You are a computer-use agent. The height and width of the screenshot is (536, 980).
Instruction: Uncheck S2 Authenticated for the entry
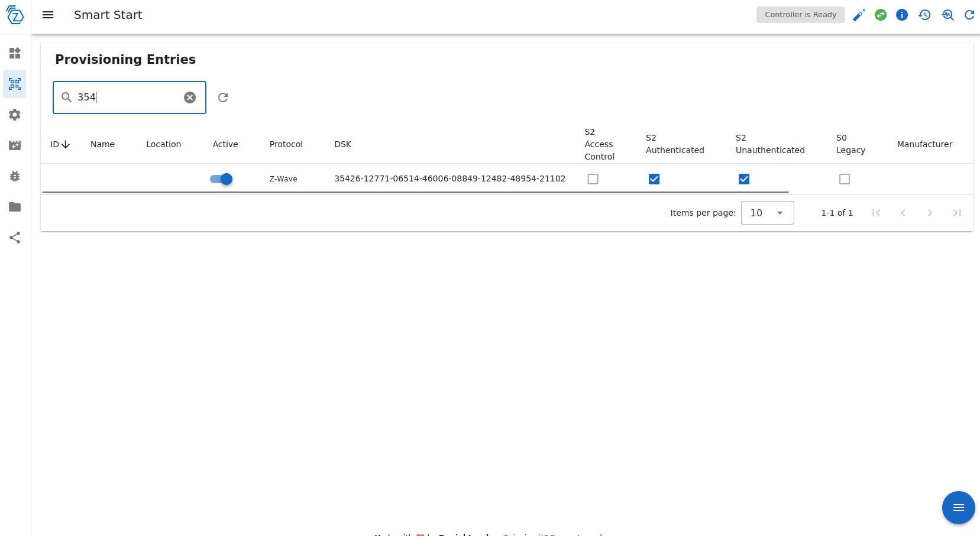[x=654, y=179]
